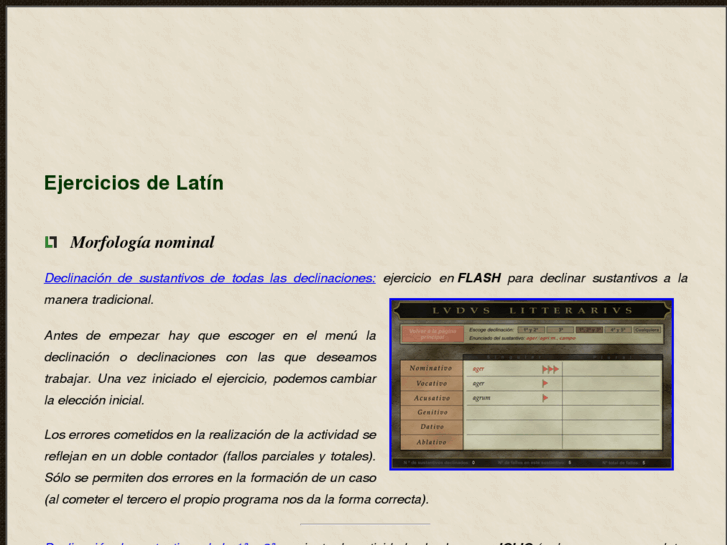Click the bold word 'FLASH' in the description
Screen dimensions: 727x545
point(479,278)
